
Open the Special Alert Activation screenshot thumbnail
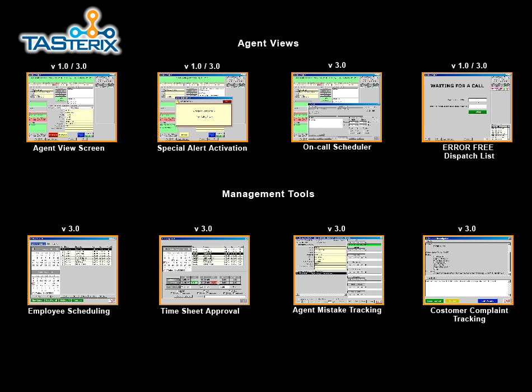tap(202, 107)
